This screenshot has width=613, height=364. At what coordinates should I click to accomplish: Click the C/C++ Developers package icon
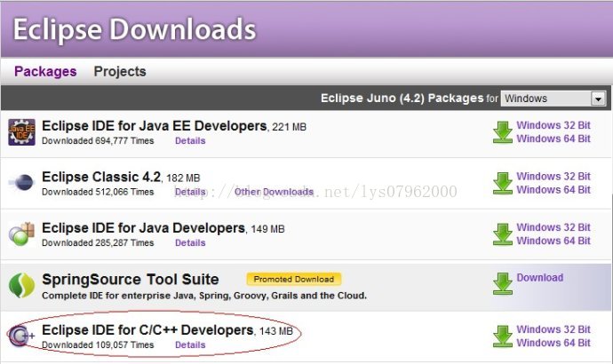pos(21,336)
